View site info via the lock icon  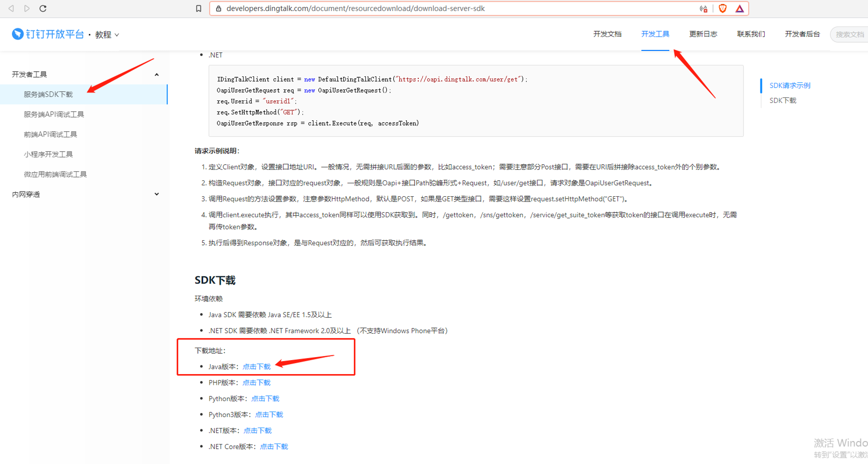click(219, 9)
